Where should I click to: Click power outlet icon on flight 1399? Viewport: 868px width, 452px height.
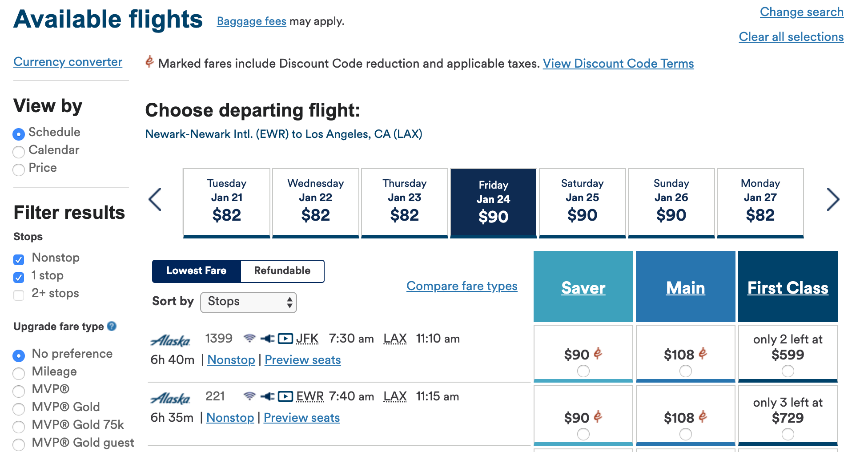[x=267, y=339]
